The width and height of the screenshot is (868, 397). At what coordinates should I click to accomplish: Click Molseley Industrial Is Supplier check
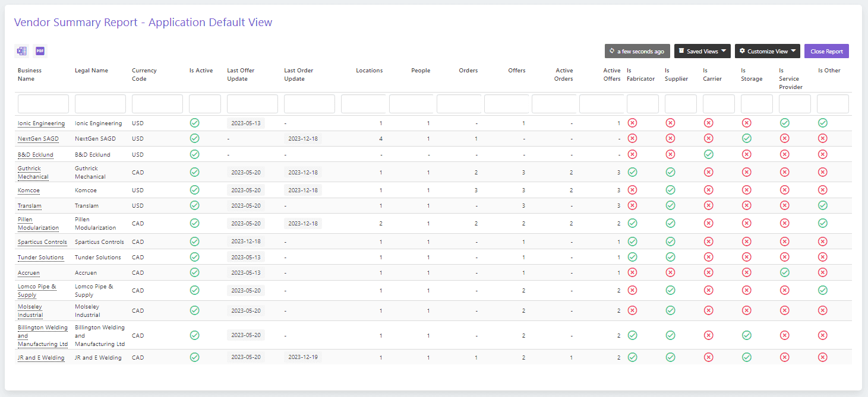click(670, 310)
